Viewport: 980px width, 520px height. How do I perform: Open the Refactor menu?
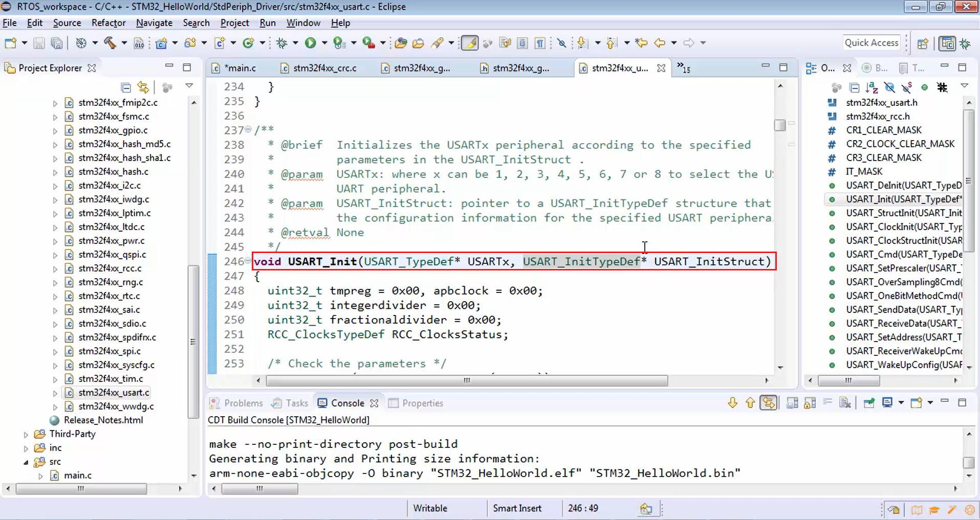point(108,23)
